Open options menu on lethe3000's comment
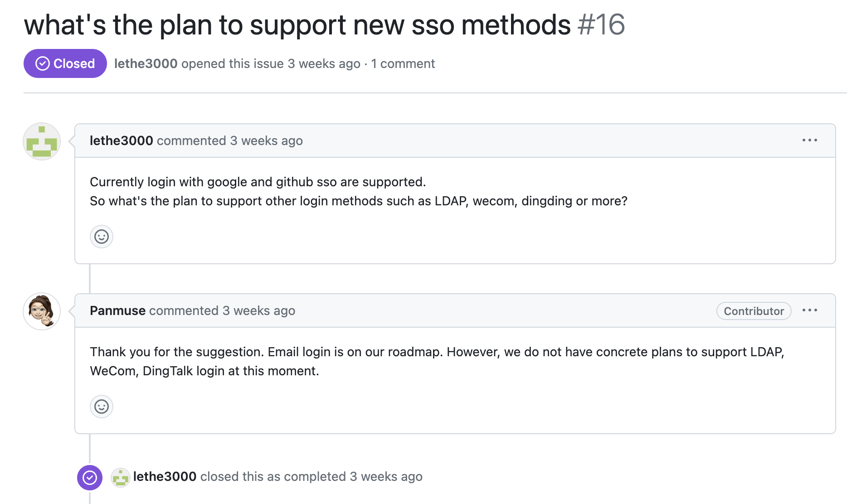 [x=809, y=141]
